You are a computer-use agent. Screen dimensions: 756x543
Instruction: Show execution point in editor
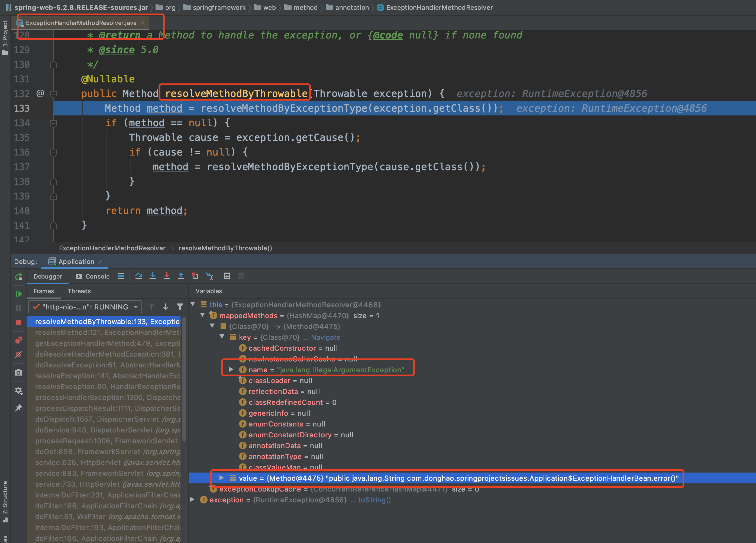(121, 276)
